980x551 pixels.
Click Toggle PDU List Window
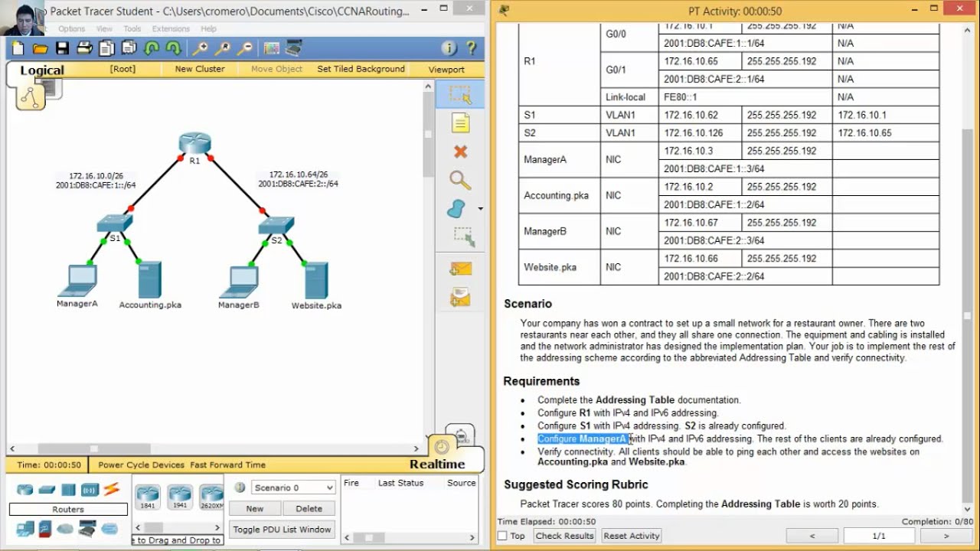point(283,529)
